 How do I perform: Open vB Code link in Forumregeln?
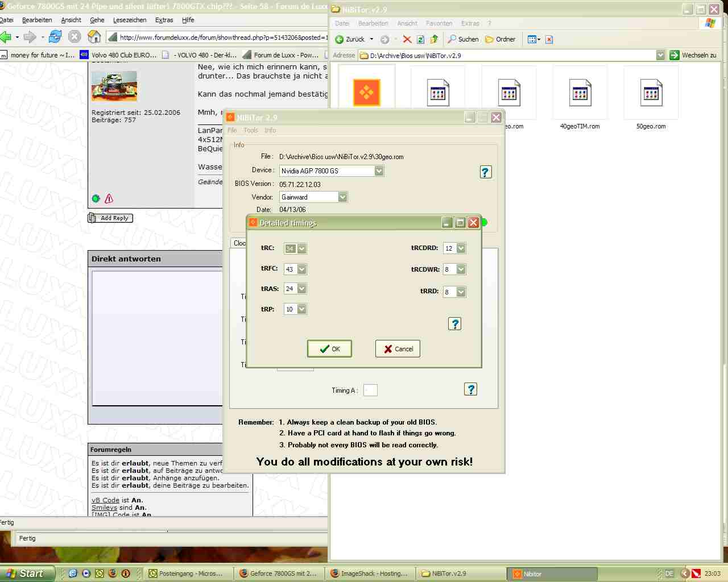105,500
